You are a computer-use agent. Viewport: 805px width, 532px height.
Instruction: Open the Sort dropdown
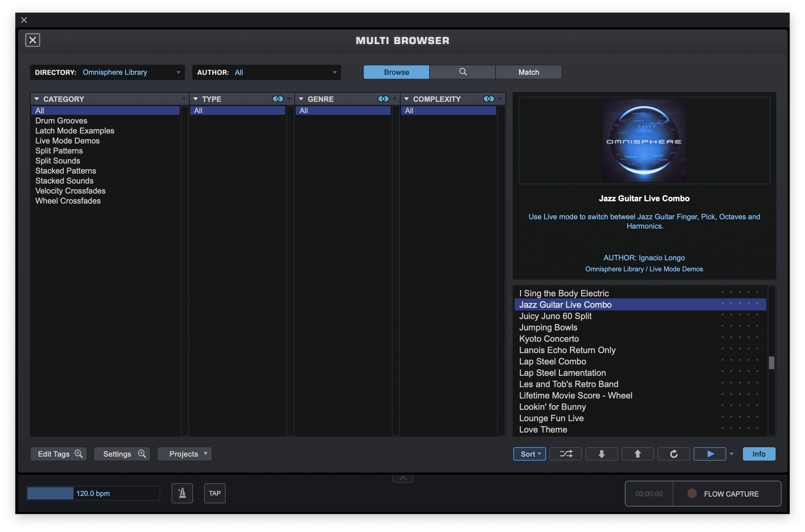[529, 454]
